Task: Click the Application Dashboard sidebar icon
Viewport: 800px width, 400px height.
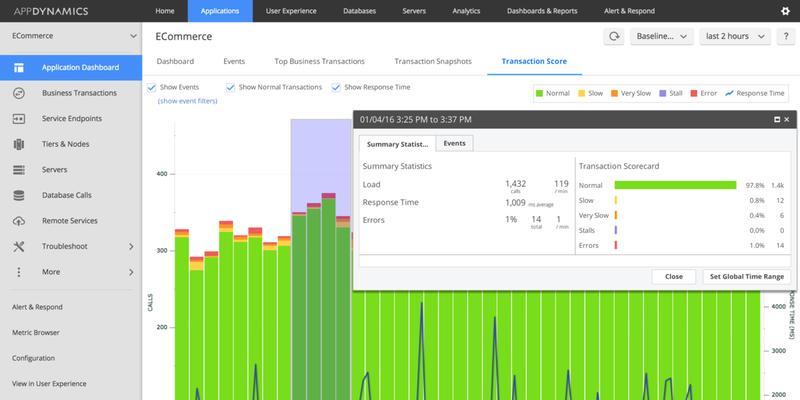Action: click(19, 67)
